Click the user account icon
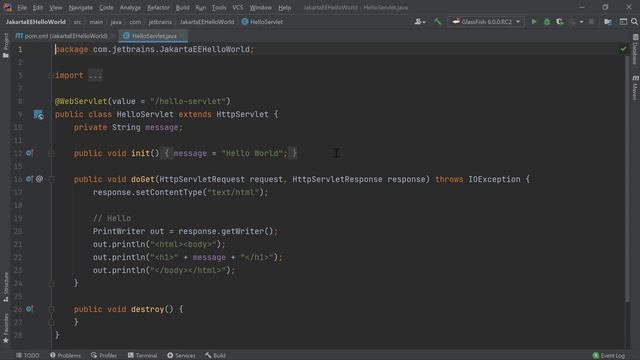 [420, 22]
